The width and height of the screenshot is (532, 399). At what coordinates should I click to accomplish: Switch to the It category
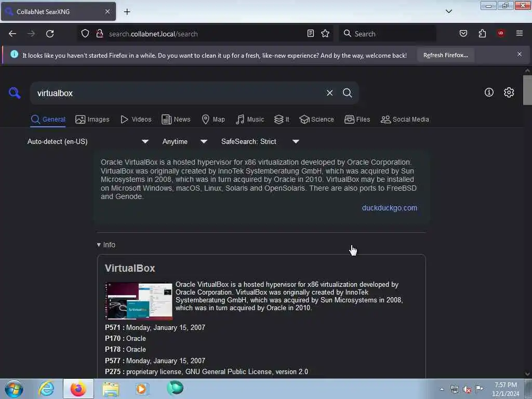282,119
